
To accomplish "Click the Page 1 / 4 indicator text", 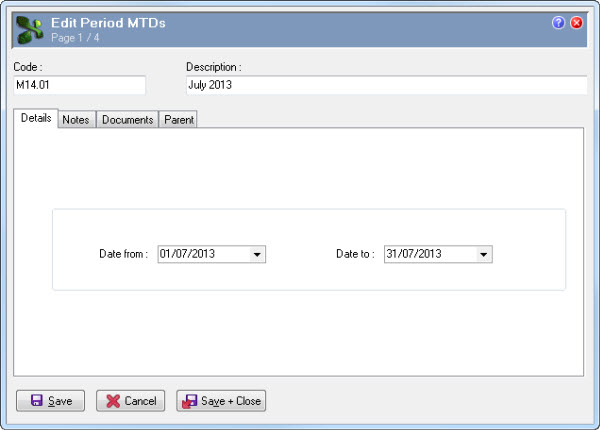I will point(75,37).
